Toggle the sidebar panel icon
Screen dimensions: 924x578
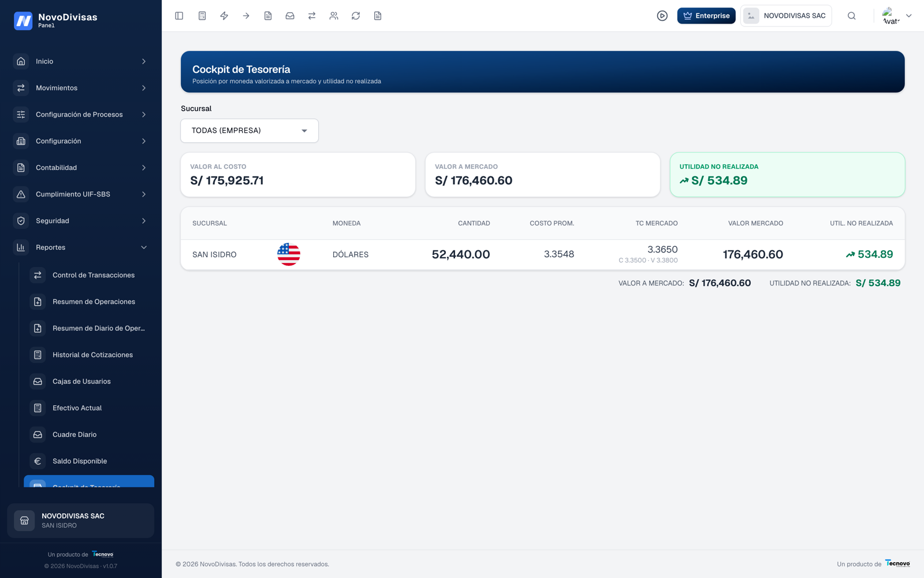tap(179, 16)
